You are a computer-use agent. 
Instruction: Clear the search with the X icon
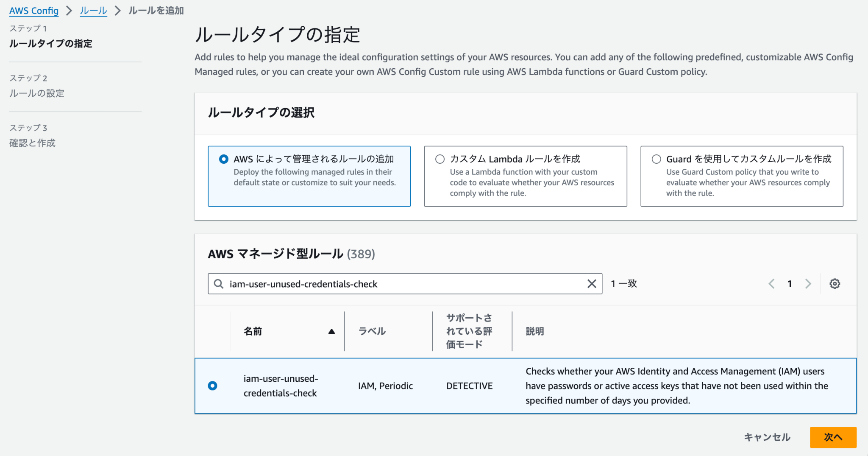pos(592,284)
